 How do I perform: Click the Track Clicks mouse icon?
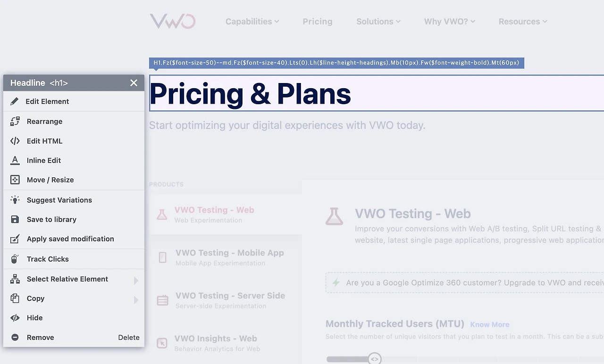tap(15, 259)
